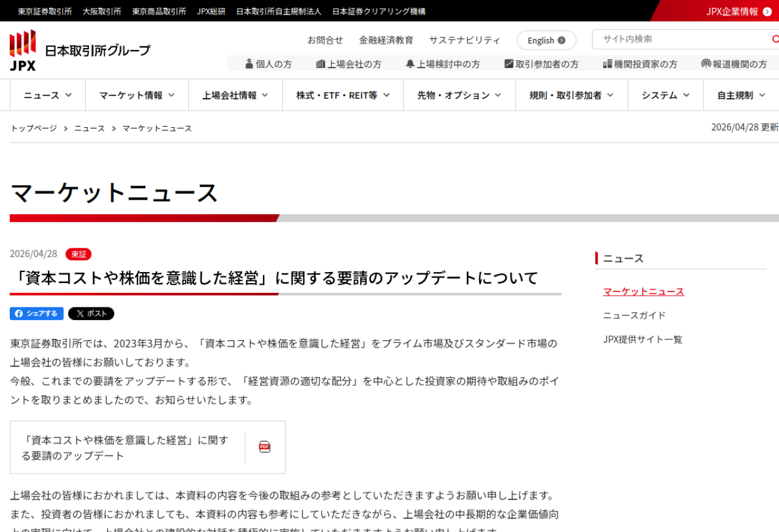Click the マーケットニュース page heading
Screen dimensions: 779x532
coord(114,193)
